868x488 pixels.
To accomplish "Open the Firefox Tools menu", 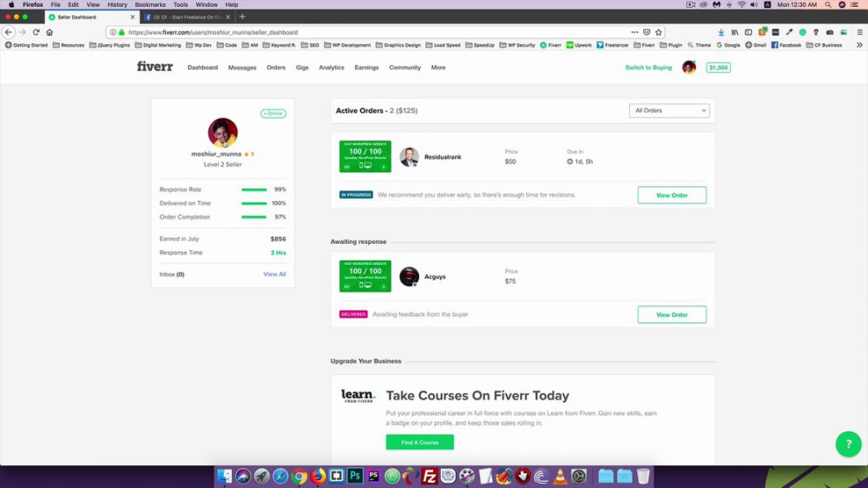I will (x=181, y=4).
